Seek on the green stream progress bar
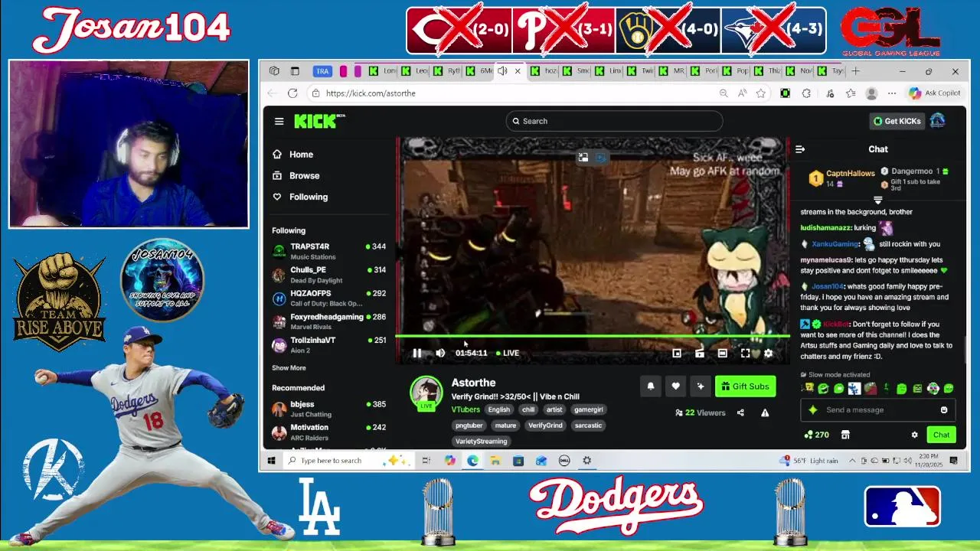Image resolution: width=980 pixels, height=551 pixels. tap(593, 336)
